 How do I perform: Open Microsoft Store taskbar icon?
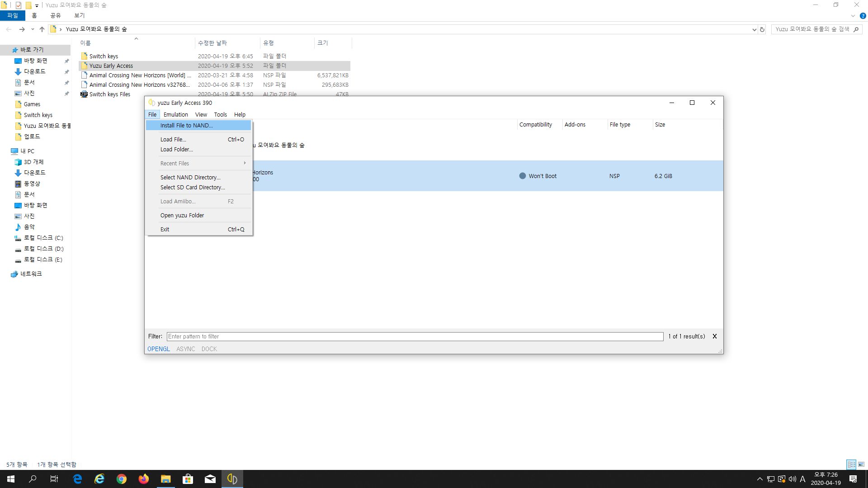point(188,479)
